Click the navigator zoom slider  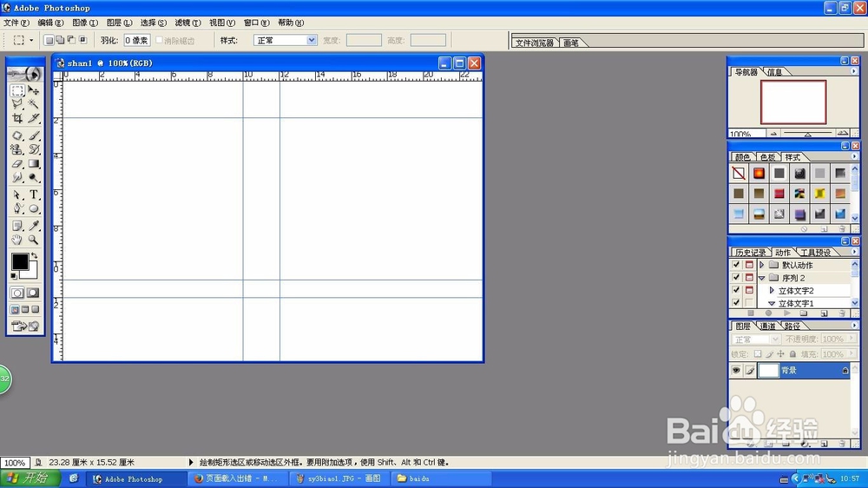coord(807,134)
